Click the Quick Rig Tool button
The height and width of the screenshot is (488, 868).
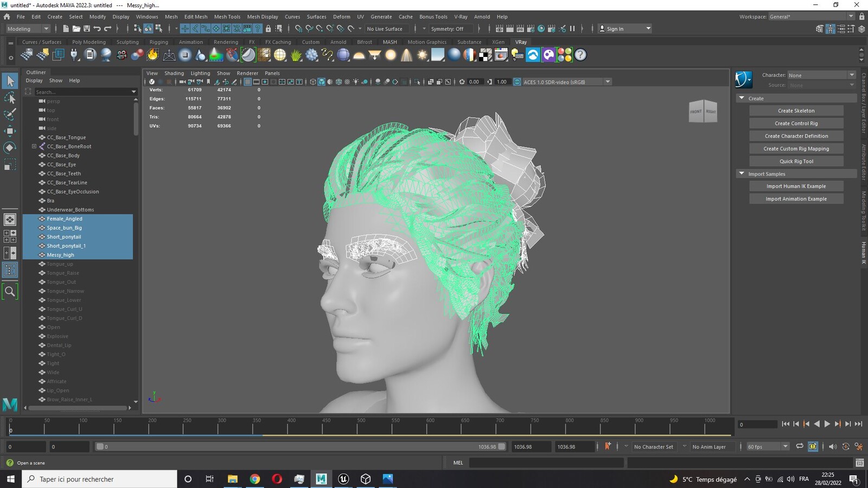[x=796, y=161]
